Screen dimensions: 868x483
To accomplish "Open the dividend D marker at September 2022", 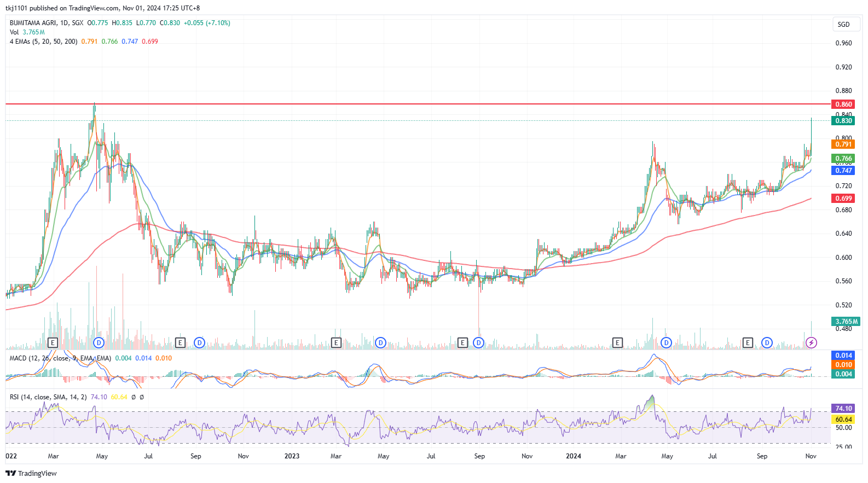I will pyautogui.click(x=199, y=343).
